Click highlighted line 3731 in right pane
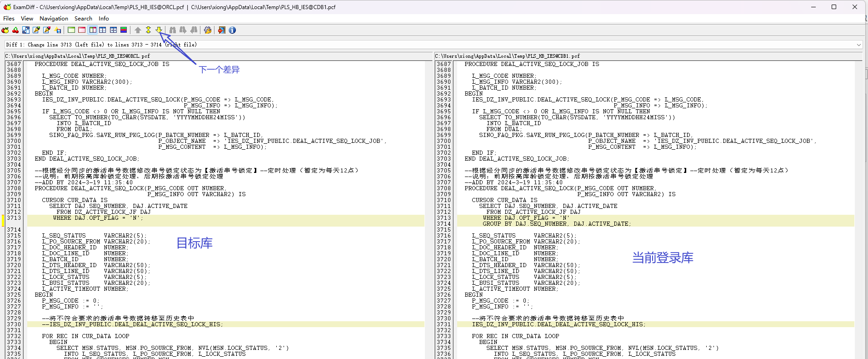Viewport: 868px width, 359px height. pos(655,324)
